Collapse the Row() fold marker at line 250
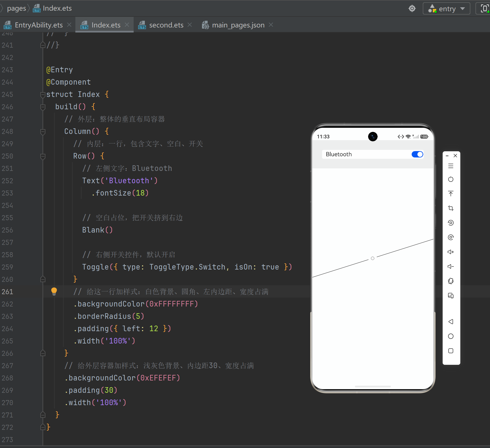This screenshot has height=448, width=490. pyautogui.click(x=43, y=156)
